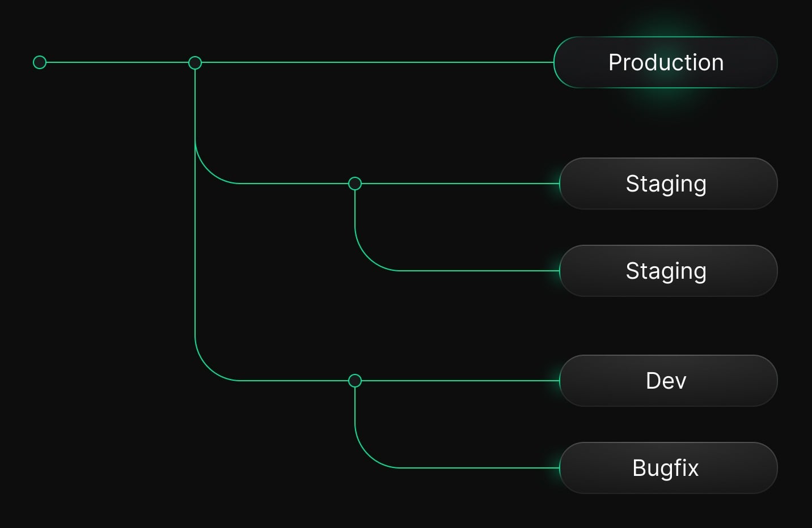Click the horizontal line entering the lower Staging pill

[476, 271]
